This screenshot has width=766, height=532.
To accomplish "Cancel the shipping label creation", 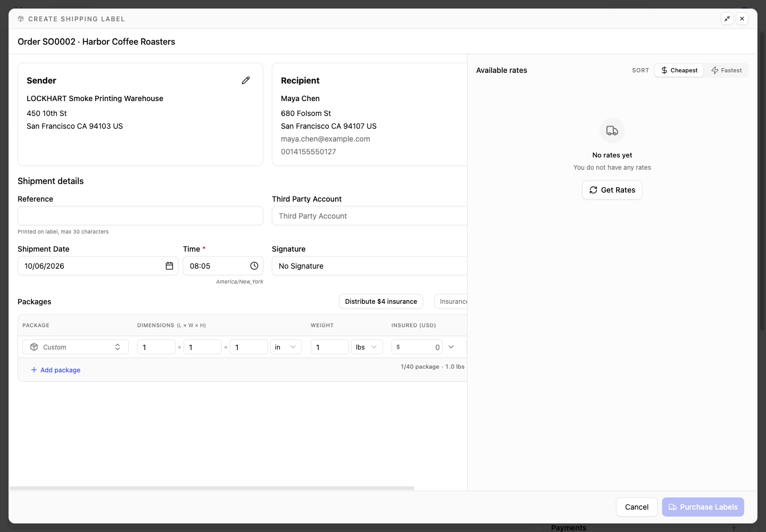I will pyautogui.click(x=637, y=507).
